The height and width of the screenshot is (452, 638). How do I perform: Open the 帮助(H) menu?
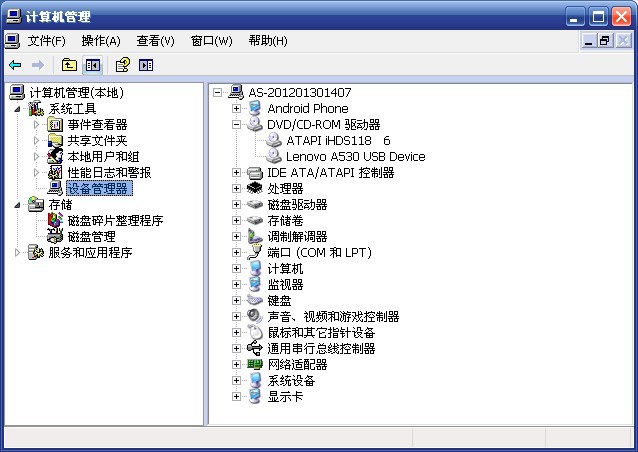tap(268, 41)
